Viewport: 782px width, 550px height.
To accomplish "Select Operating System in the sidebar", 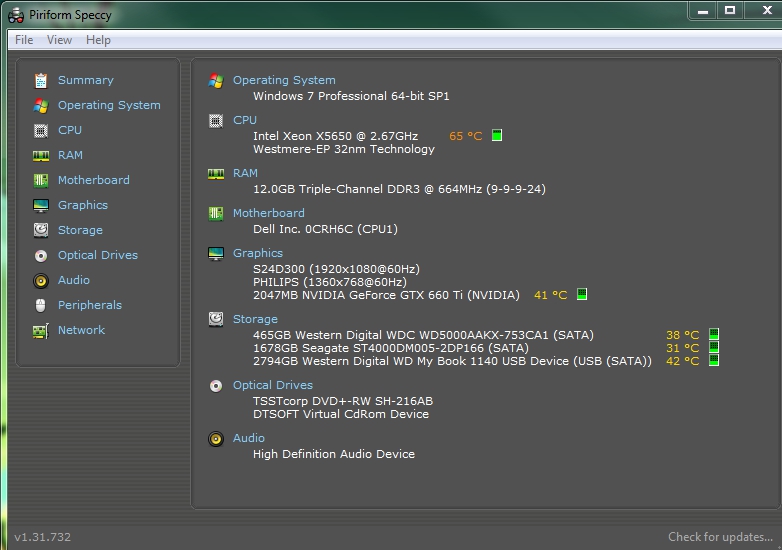I will tap(109, 105).
